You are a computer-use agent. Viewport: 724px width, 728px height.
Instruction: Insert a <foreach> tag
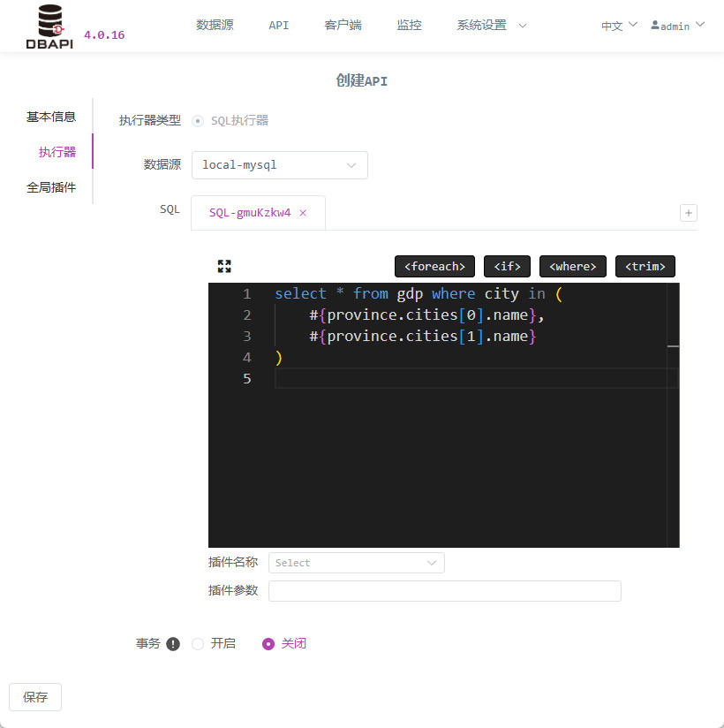tap(434, 267)
